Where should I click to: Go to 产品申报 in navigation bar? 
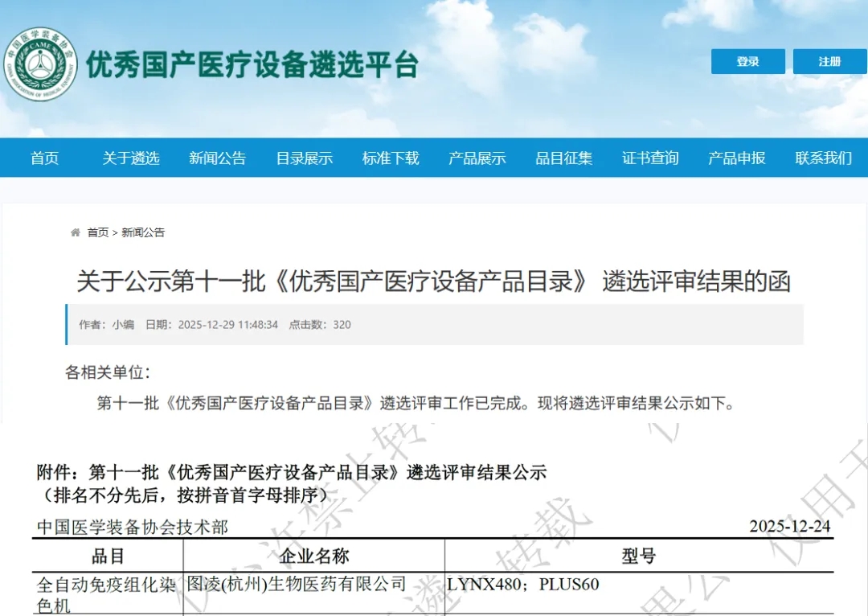[737, 158]
